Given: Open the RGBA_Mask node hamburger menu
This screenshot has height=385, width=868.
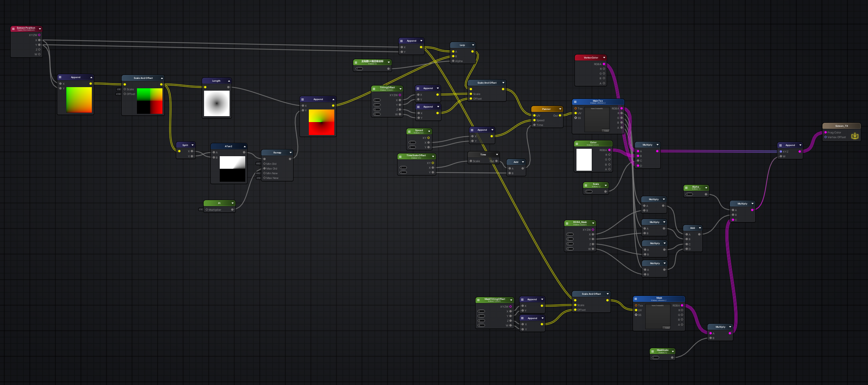Looking at the screenshot, I should tap(567, 223).
